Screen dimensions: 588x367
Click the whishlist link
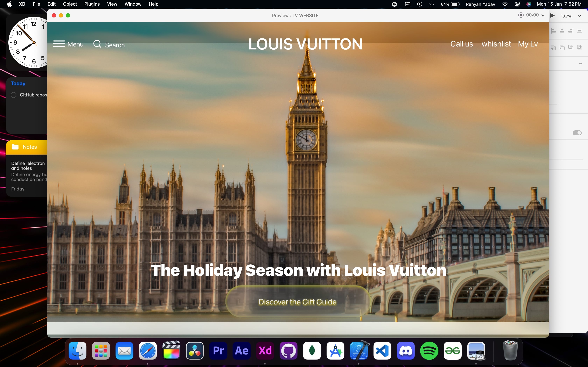click(x=496, y=44)
